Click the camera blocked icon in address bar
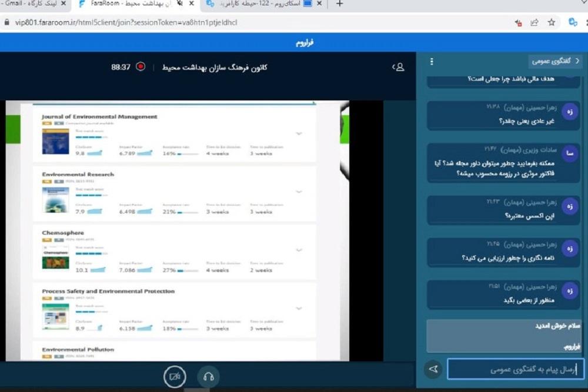 coord(518,22)
